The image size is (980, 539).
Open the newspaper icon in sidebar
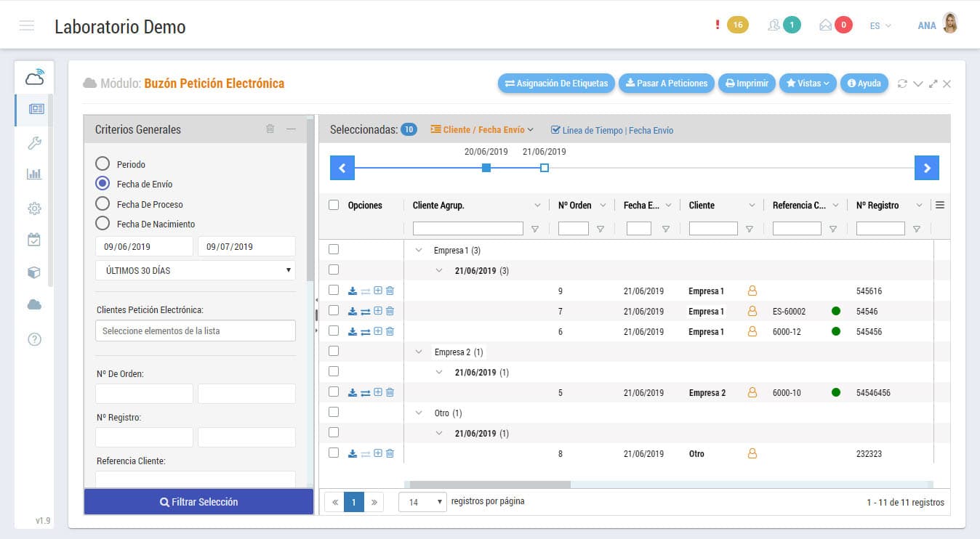tap(36, 109)
